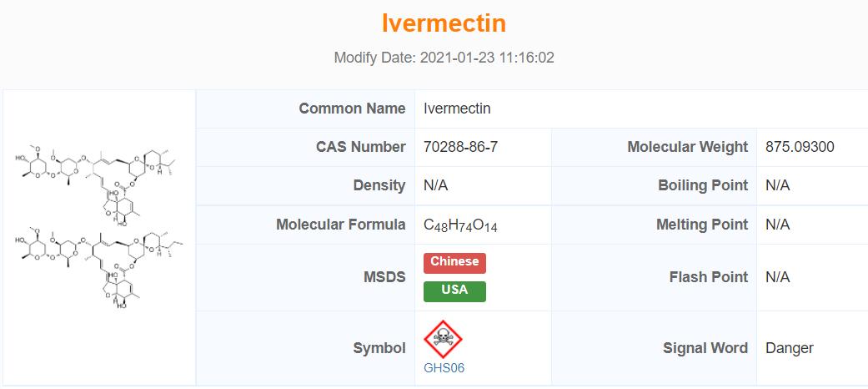Click the Flash Point N/A value
Screen dimensions: 868x389
(x=777, y=277)
